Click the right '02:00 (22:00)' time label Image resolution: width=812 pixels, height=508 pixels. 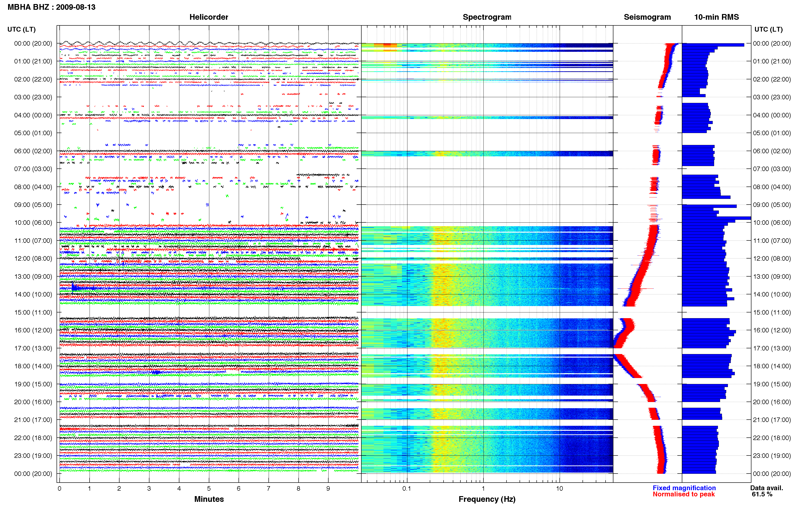coord(772,79)
